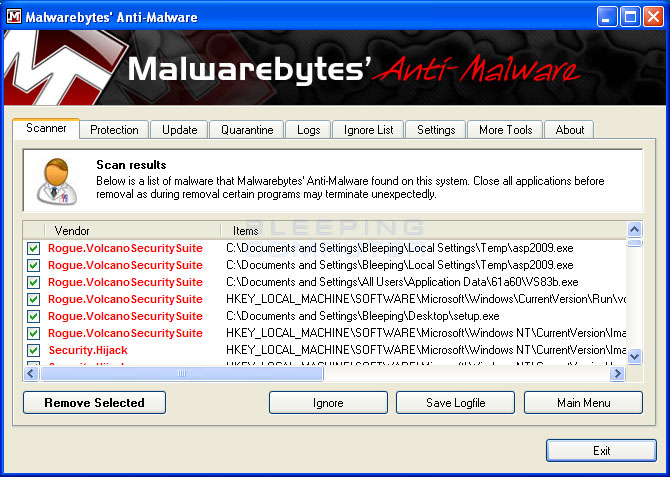The width and height of the screenshot is (670, 477).
Task: Click the Remove Selected button
Action: pos(94,403)
